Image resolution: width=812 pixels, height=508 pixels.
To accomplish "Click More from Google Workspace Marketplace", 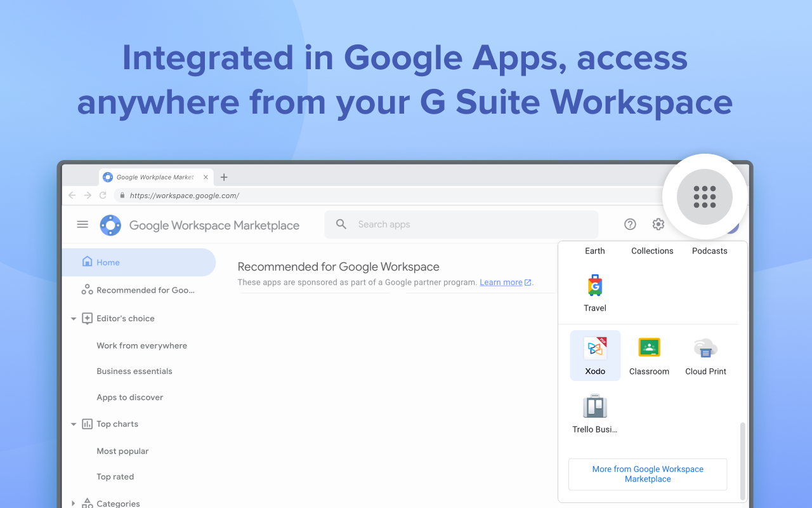I will point(648,474).
